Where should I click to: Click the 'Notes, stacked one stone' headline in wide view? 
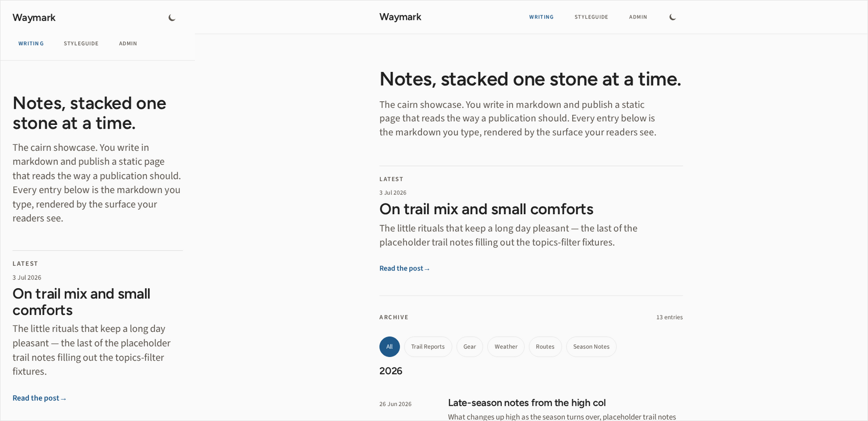(530, 79)
